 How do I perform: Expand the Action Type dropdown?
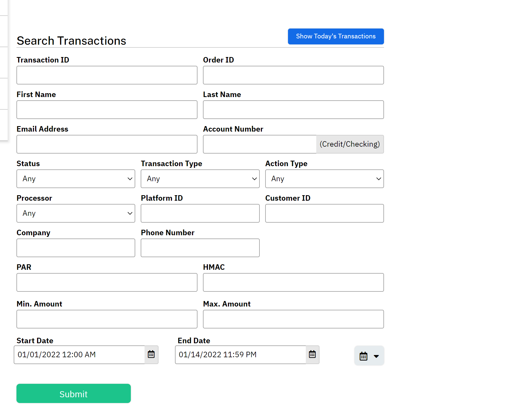tap(324, 179)
